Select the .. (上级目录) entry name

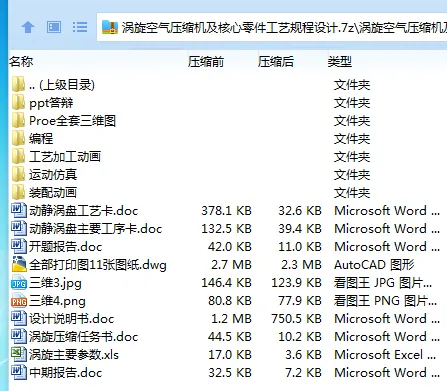62,85
